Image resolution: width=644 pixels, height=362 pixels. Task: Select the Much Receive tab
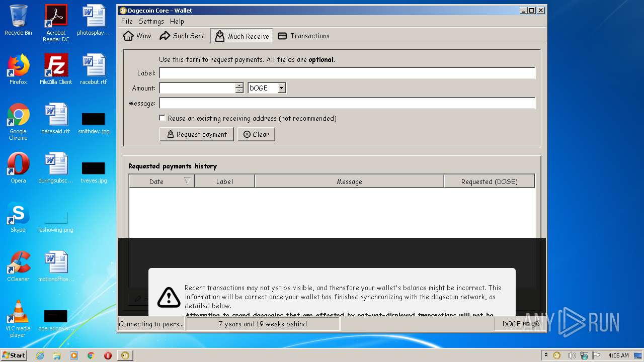tap(242, 36)
